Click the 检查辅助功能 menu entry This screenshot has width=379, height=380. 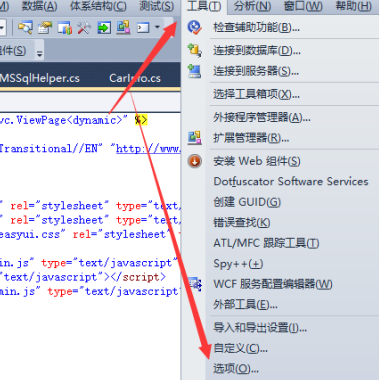256,27
